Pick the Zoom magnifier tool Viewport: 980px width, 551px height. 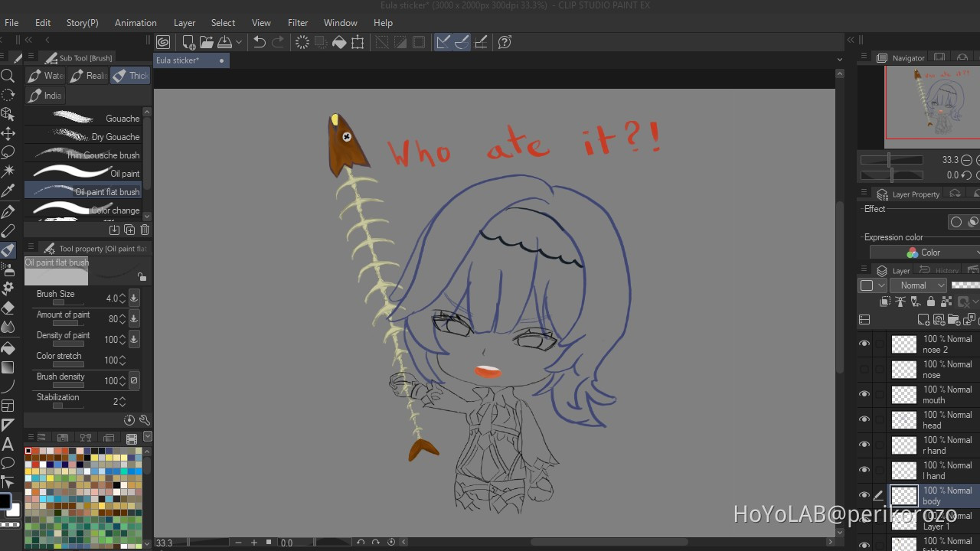[8, 76]
